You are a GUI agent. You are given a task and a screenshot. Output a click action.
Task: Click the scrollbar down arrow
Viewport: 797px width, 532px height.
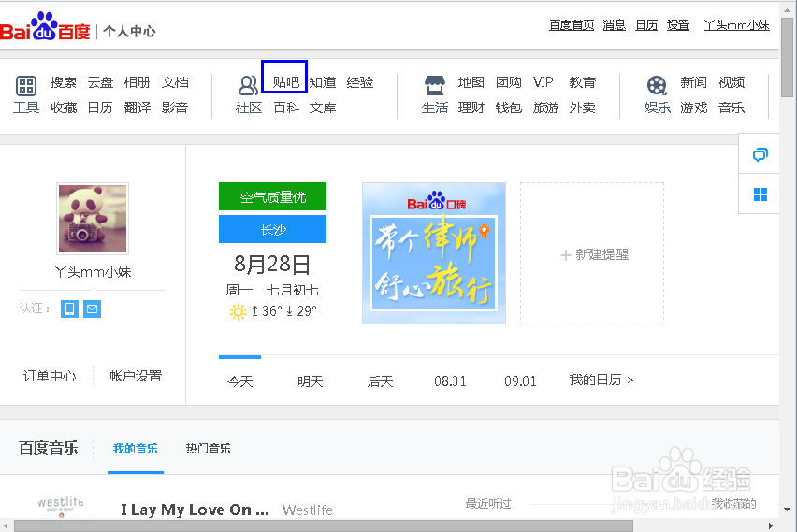click(x=788, y=510)
